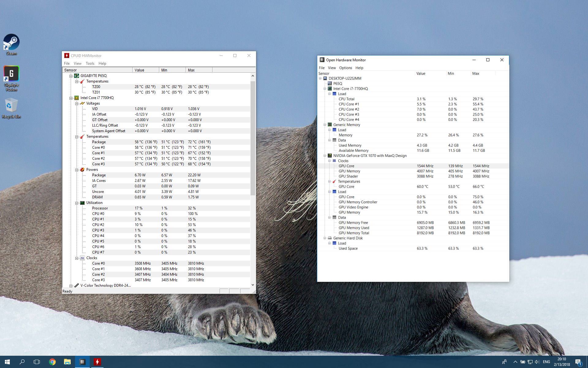Switch to Open Hardware Monitor taskbar button

pyautogui.click(x=82, y=362)
